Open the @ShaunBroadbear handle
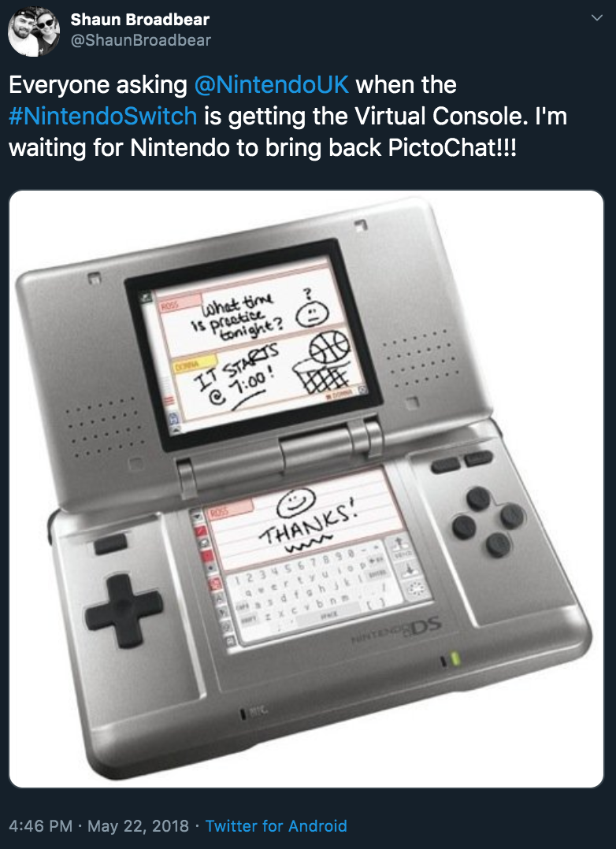The height and width of the screenshot is (849, 616). [x=141, y=40]
